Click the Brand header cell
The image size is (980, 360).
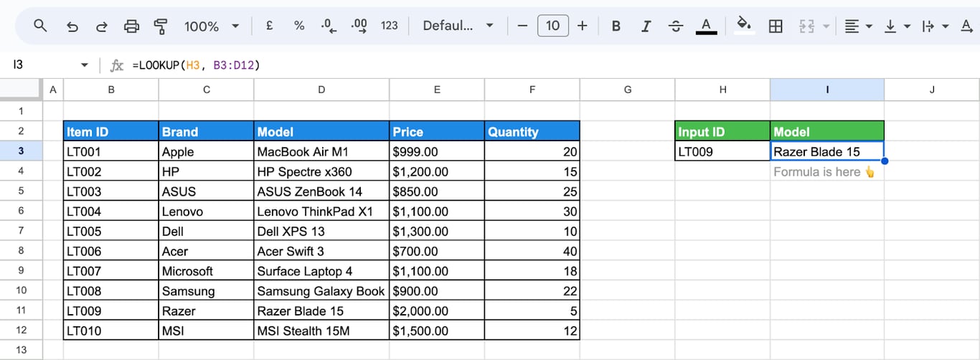[x=207, y=131]
